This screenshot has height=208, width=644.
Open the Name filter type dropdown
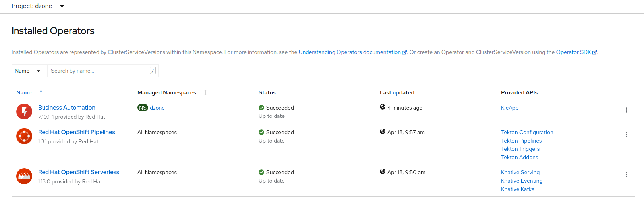point(28,71)
